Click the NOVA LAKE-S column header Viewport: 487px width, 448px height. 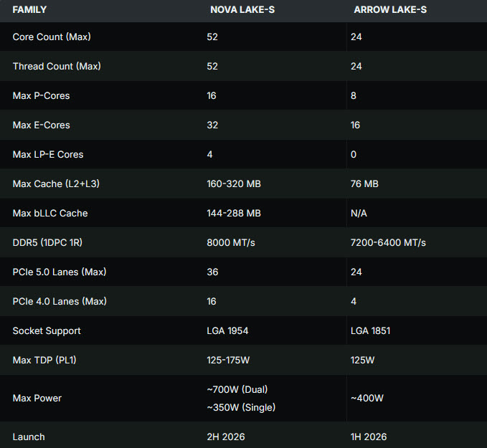[x=242, y=10]
